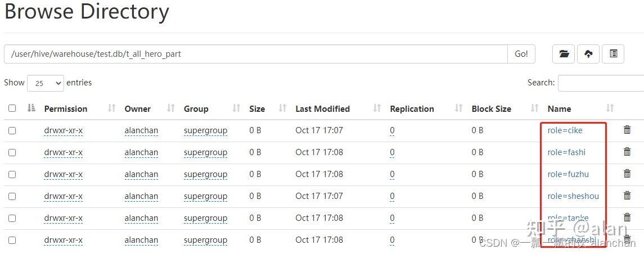Open the role=sheshou directory link

(573, 196)
